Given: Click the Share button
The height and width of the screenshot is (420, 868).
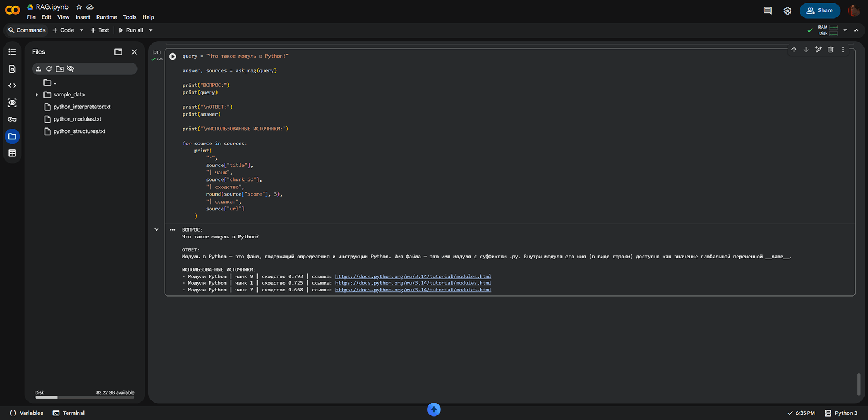Looking at the screenshot, I should (820, 10).
